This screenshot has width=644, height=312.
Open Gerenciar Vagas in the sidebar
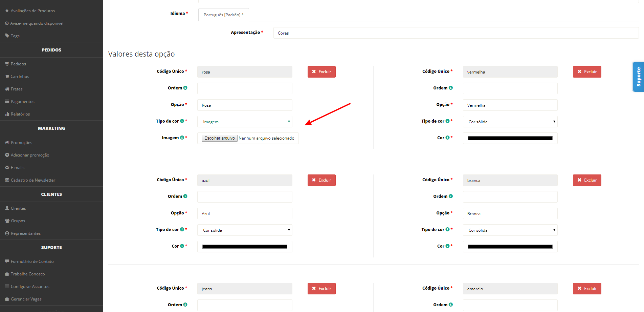coord(26,299)
